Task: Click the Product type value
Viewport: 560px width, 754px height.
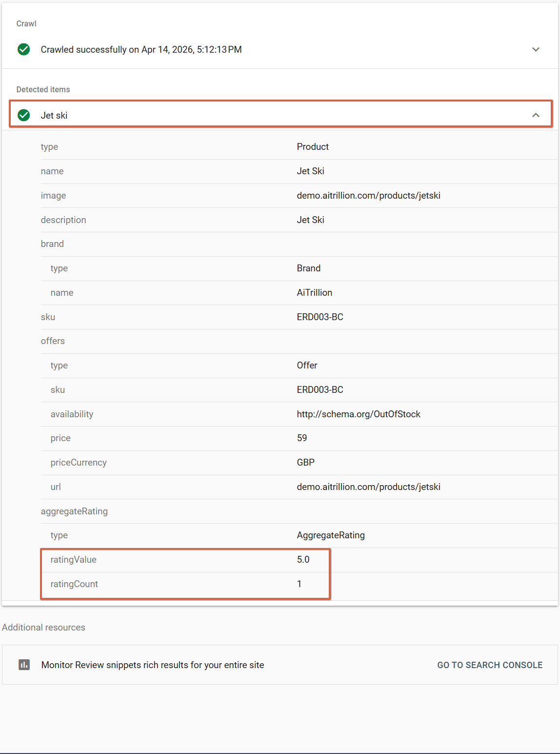Action: tap(313, 146)
